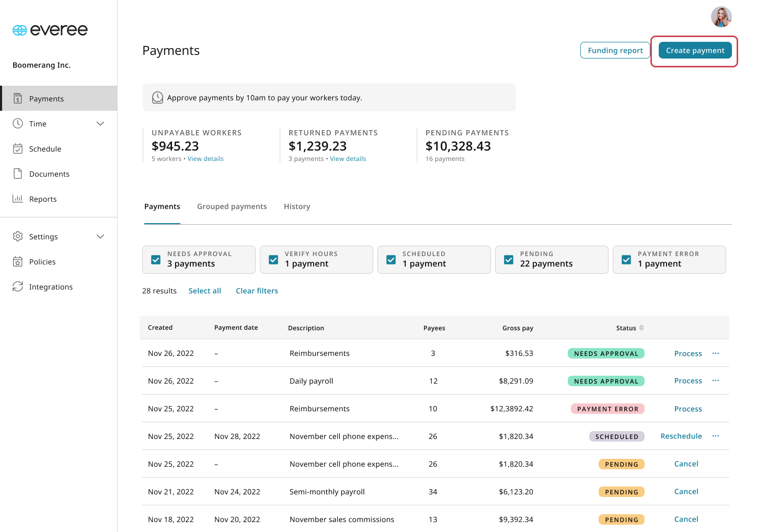Expand the Settings menu chevron
The width and height of the screenshot is (757, 532).
click(x=100, y=236)
